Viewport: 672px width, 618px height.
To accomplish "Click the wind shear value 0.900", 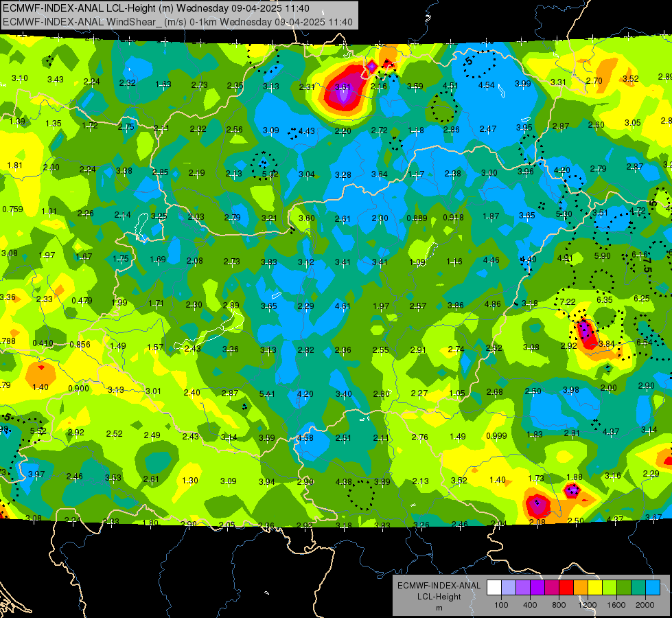I will coord(78,389).
